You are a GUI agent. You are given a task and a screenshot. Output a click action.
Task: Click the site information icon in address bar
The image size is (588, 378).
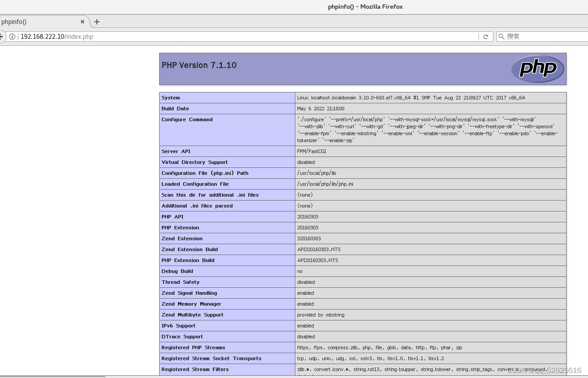(x=12, y=37)
